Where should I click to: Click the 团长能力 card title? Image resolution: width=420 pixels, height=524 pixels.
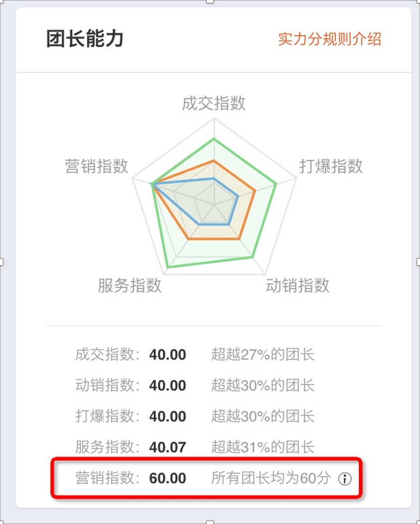click(x=85, y=39)
